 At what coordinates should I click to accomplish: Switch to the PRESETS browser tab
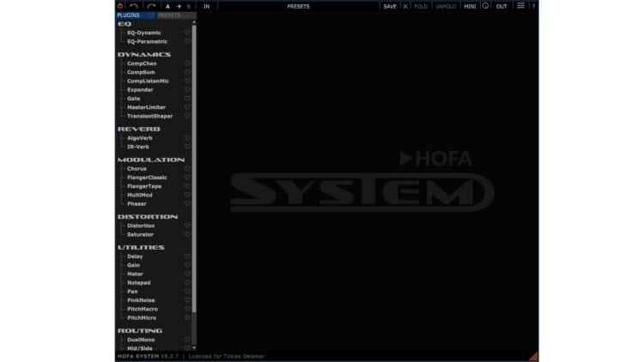click(176, 15)
